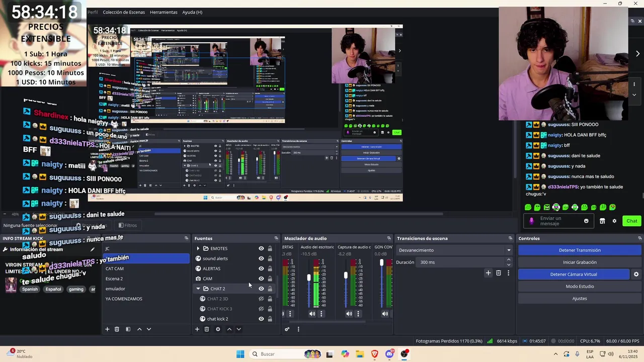Click the chat shop icon beside the message box
This screenshot has height=362, width=644.
(602, 221)
